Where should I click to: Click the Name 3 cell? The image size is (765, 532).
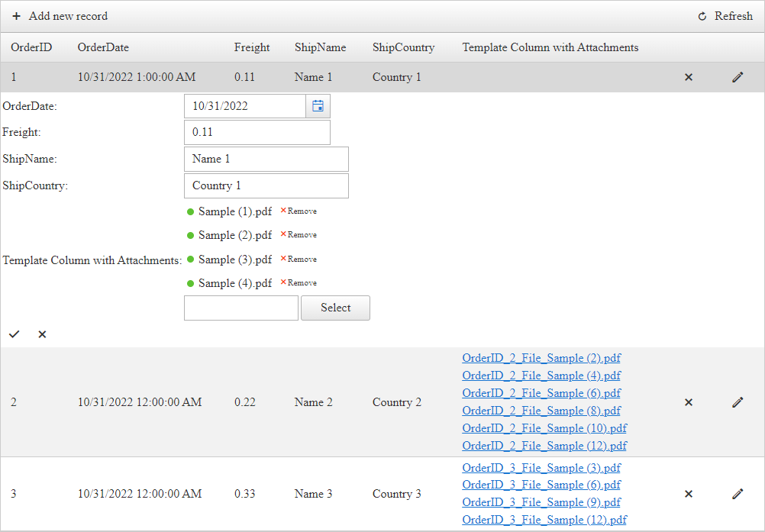(x=314, y=494)
